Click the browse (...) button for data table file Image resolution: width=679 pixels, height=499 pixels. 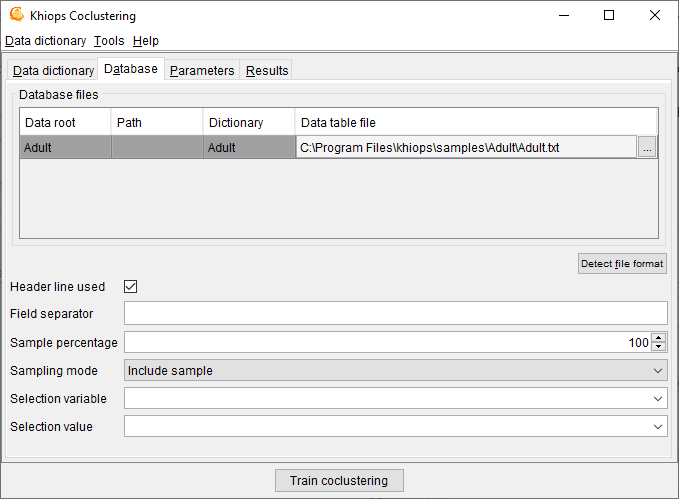(647, 147)
